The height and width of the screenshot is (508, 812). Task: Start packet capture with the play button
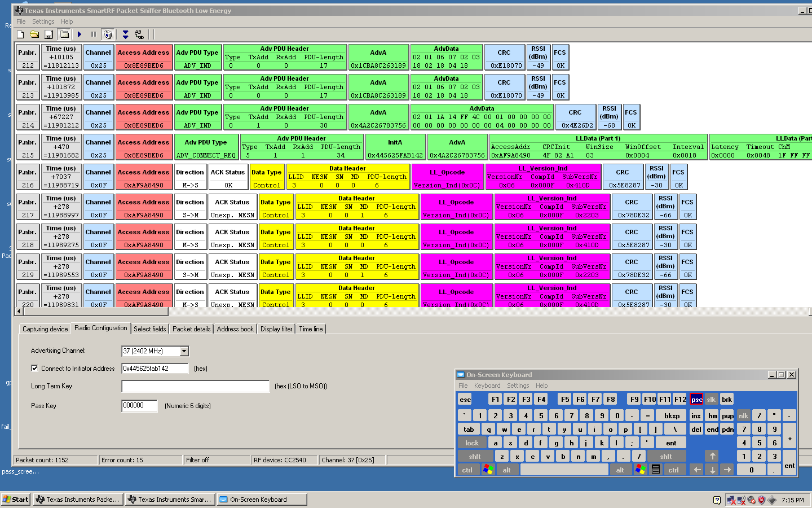point(80,34)
